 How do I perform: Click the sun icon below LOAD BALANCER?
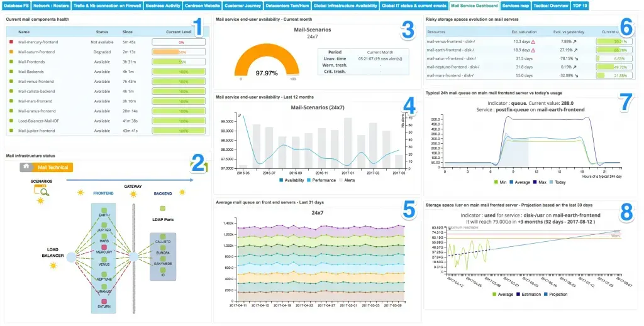(x=53, y=266)
